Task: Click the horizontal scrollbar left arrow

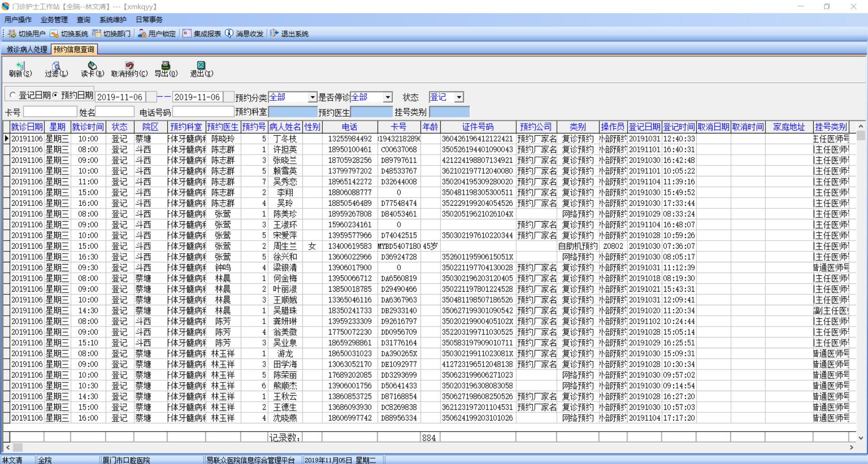Action: click(x=8, y=447)
